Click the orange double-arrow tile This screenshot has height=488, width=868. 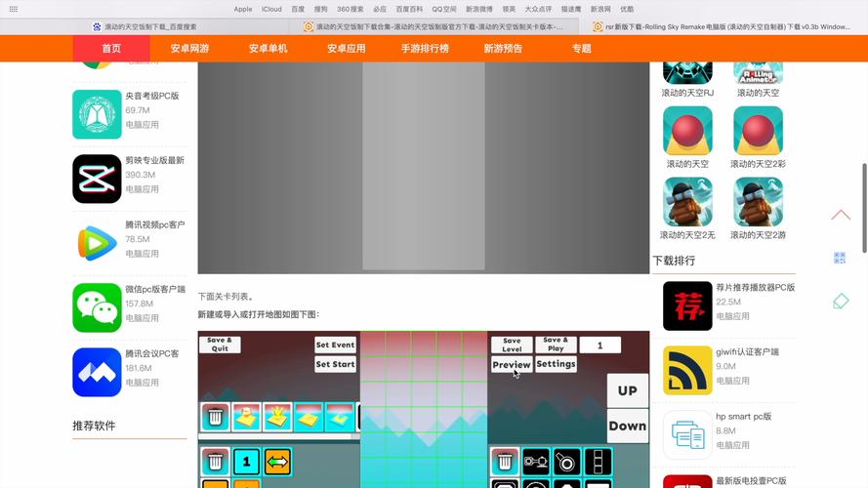pos(277,462)
